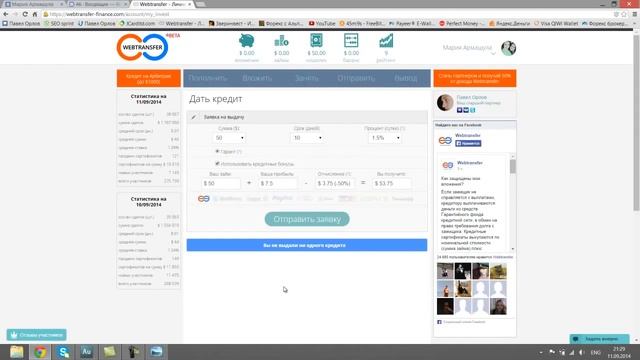
Task: Click the Facebook icon under the partner name
Action: click(x=459, y=110)
